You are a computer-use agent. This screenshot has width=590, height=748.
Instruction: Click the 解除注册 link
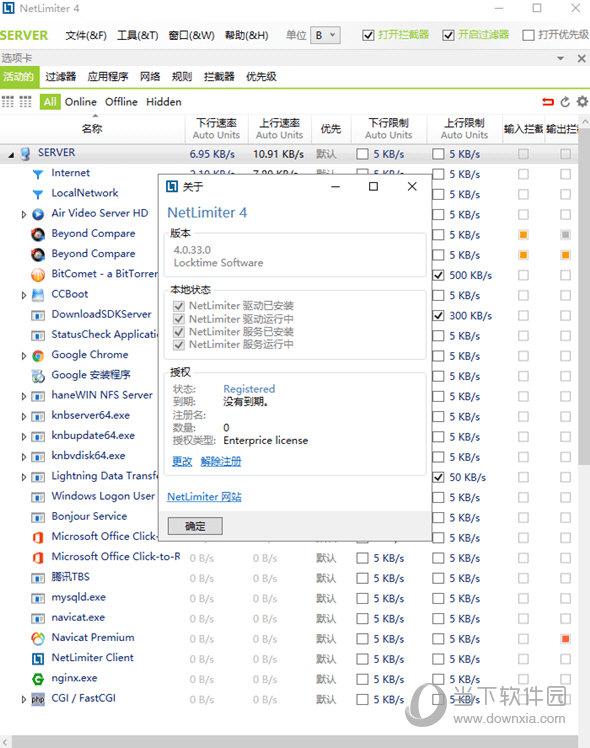pyautogui.click(x=221, y=461)
